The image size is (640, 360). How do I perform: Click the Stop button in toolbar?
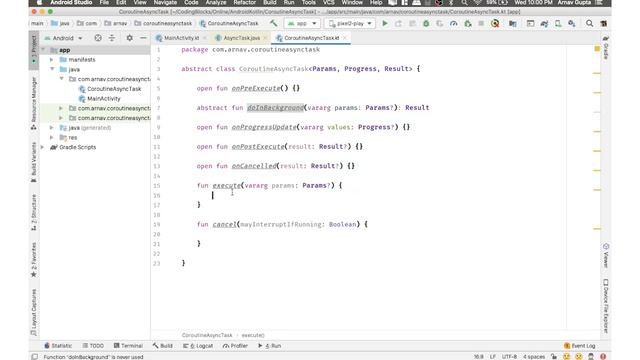coord(481,24)
